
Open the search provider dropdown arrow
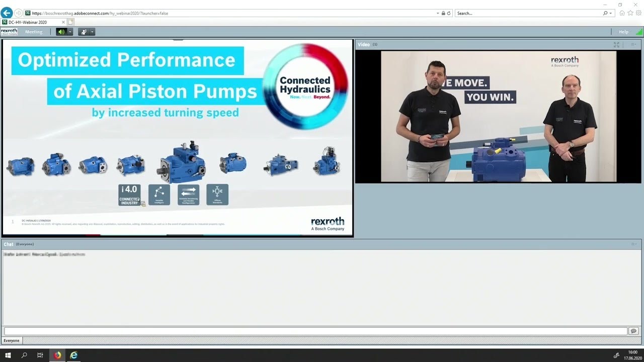pyautogui.click(x=611, y=14)
